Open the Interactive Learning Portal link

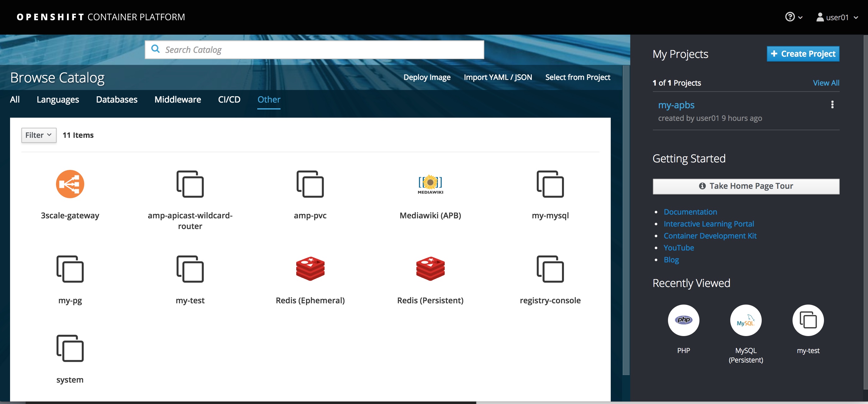(708, 224)
